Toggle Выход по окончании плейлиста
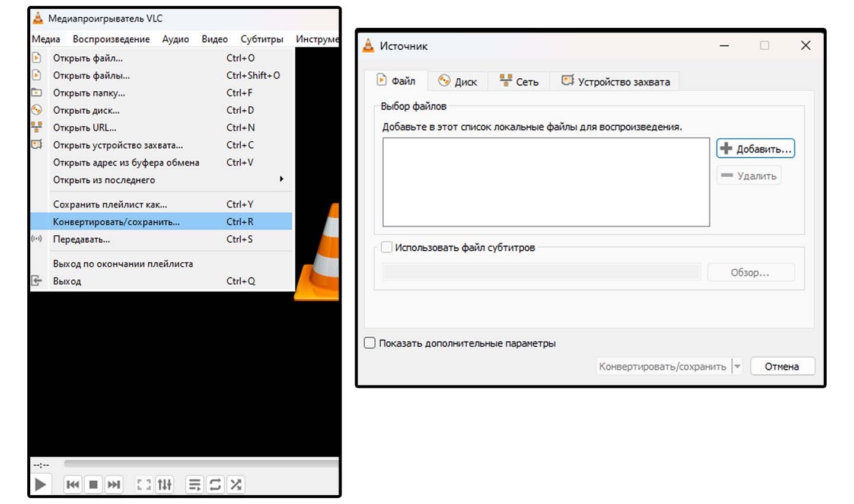 (161, 263)
